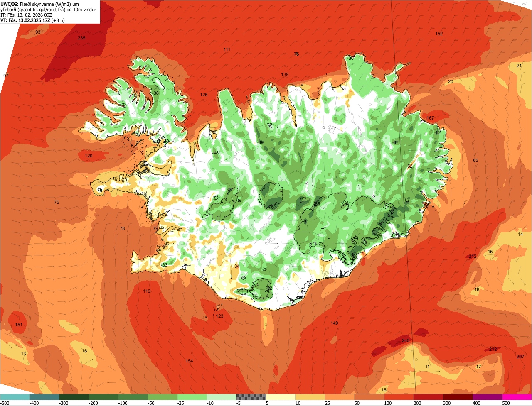Click the map value '-48' in northwest Iceland
The width and height of the screenshot is (532, 406).
pos(215,153)
